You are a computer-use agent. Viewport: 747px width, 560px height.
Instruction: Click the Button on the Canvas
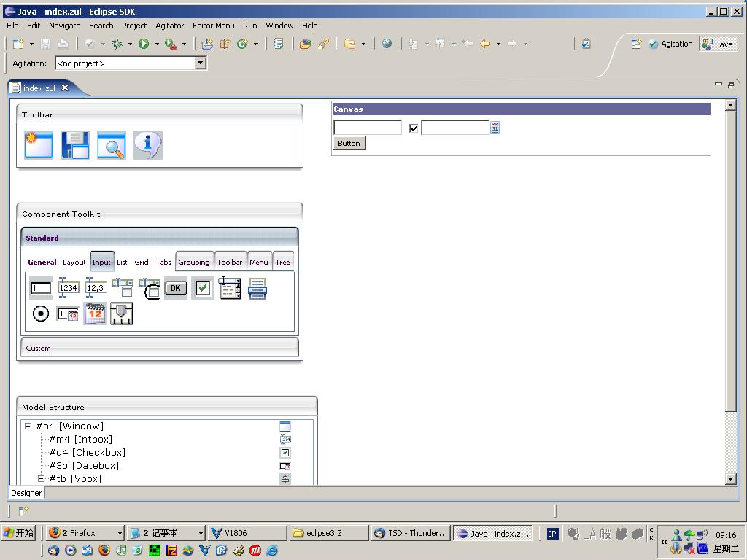click(x=349, y=144)
